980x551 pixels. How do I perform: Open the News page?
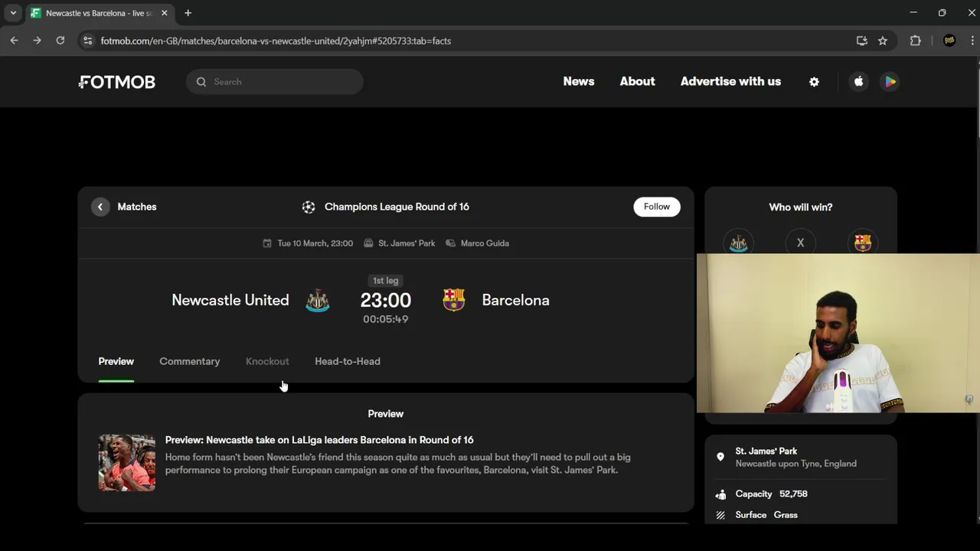click(579, 81)
